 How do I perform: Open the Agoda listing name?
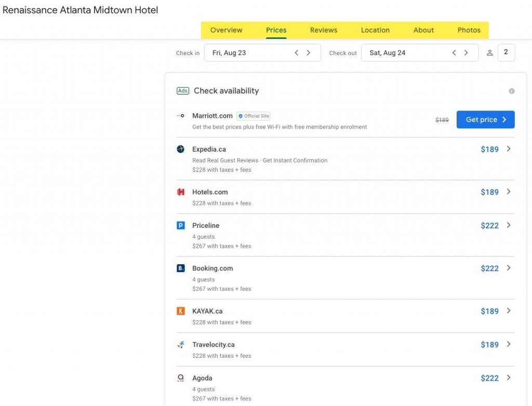[x=202, y=378]
